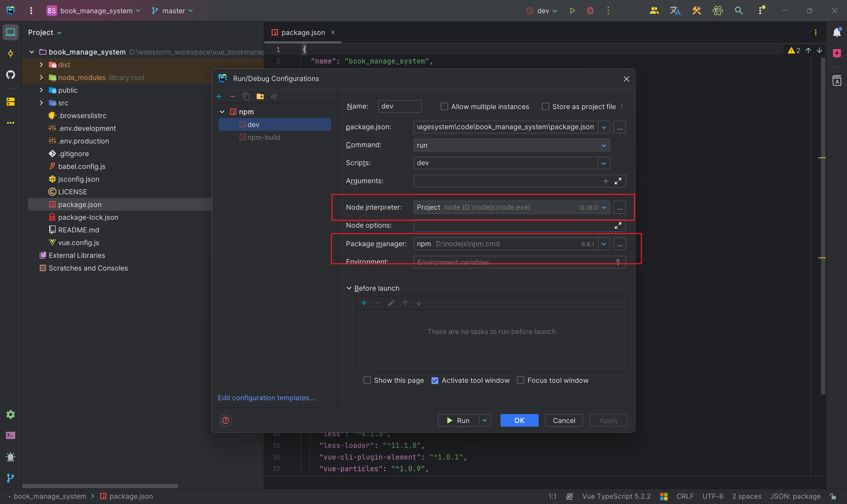The height and width of the screenshot is (504, 847).
Task: Select the package.json editor tab
Action: [303, 33]
